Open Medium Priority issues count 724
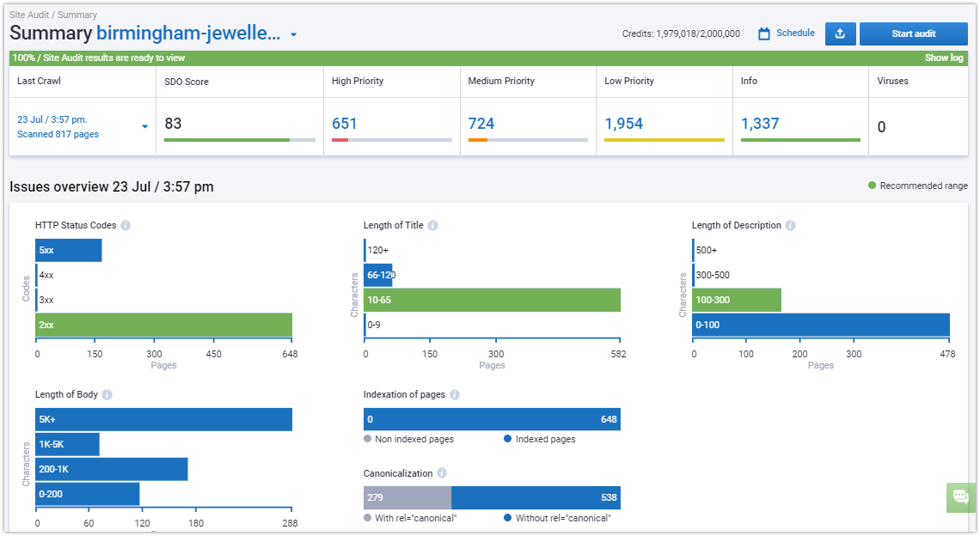980x536 pixels. tap(481, 124)
